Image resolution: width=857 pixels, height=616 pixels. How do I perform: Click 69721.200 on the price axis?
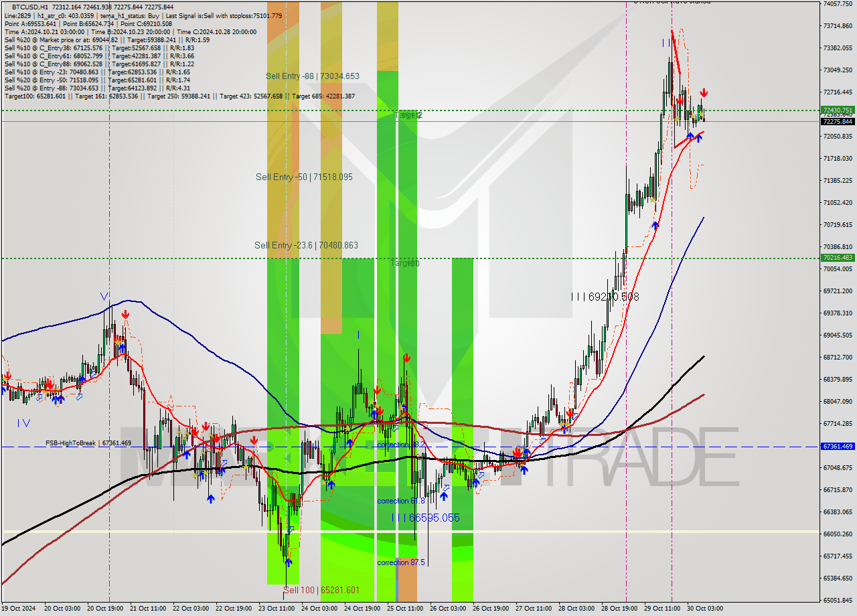[838, 291]
